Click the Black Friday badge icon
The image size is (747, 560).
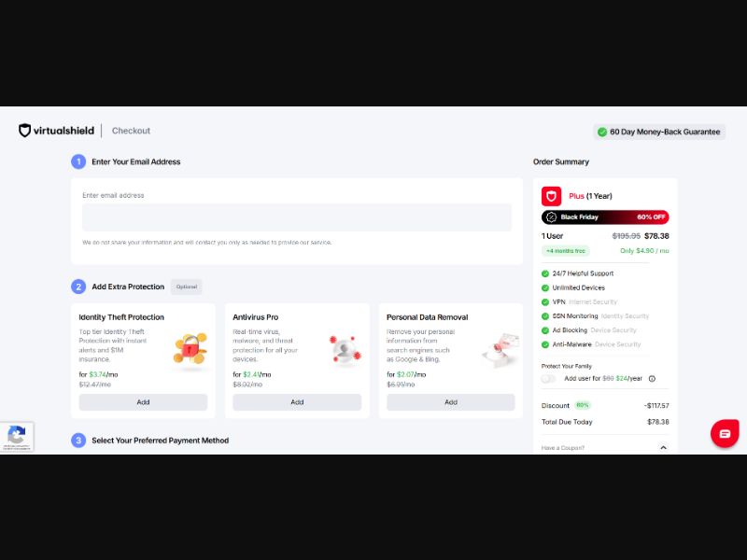click(551, 217)
